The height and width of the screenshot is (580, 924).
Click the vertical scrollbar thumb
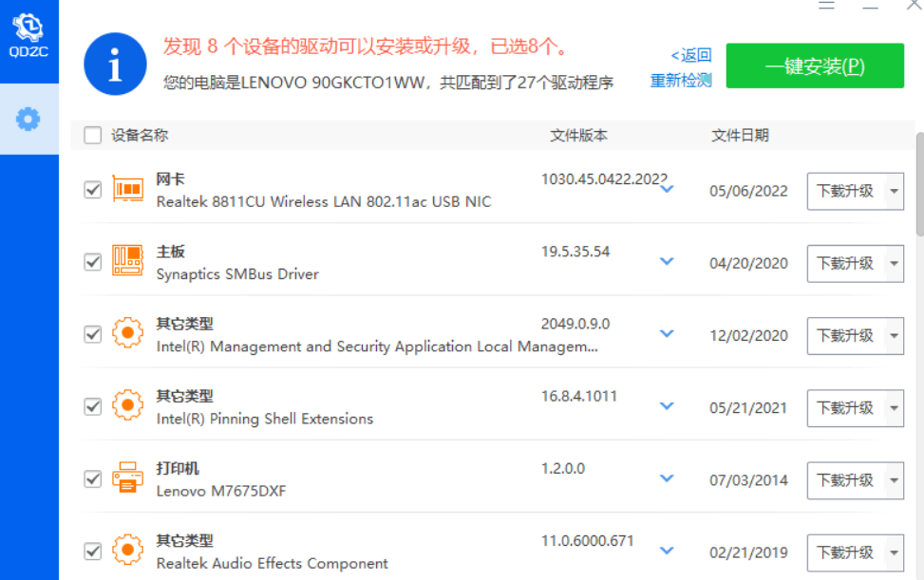click(x=918, y=184)
